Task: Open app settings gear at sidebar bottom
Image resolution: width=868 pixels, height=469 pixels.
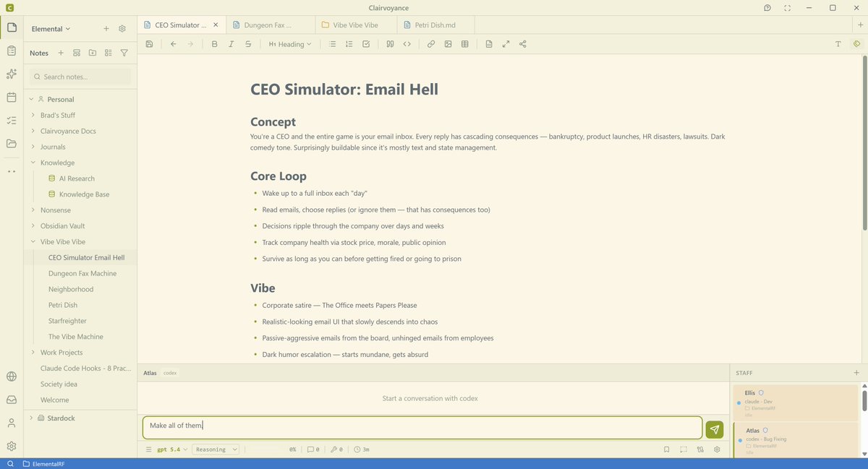Action: 11,446
